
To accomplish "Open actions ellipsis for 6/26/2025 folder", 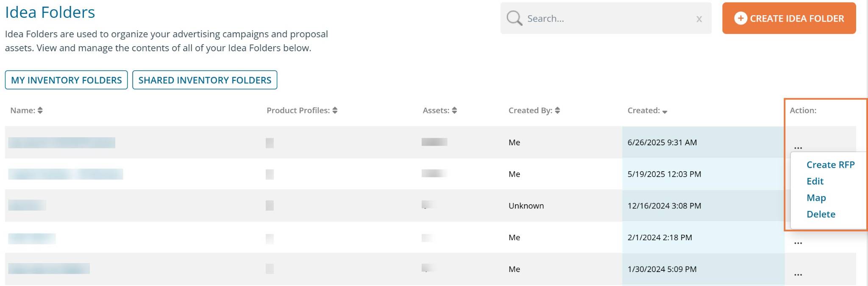I will [798, 147].
